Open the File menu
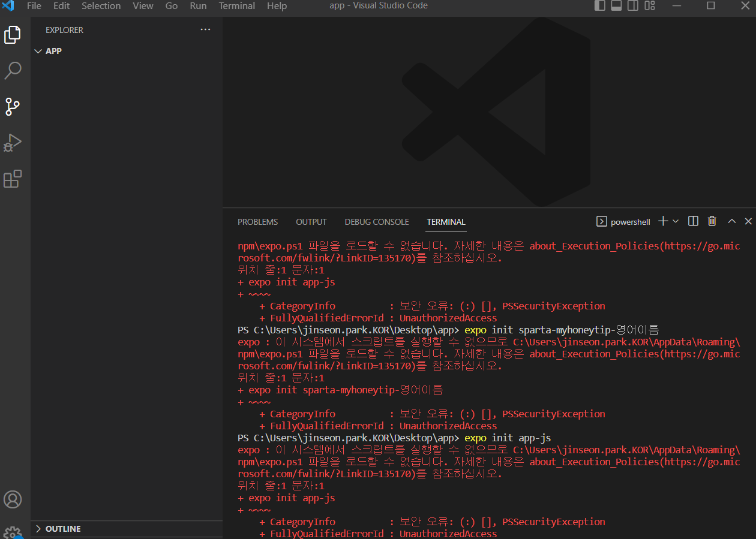The image size is (756, 539). [x=34, y=5]
